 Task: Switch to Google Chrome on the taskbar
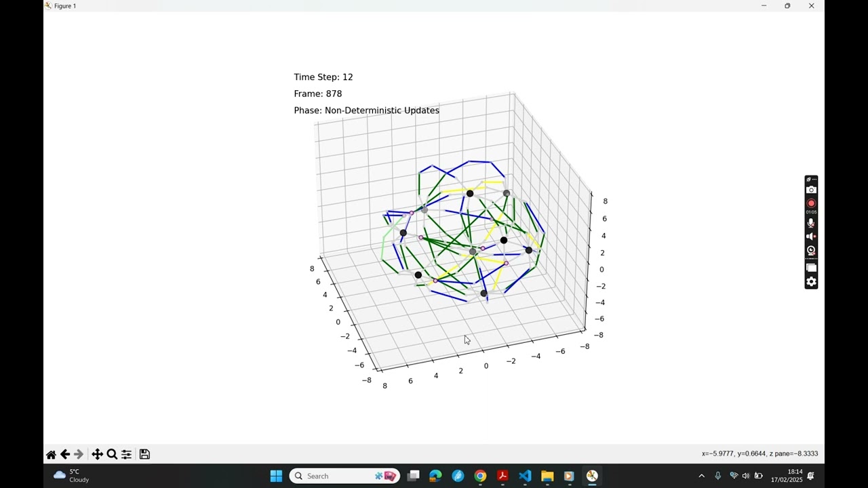pyautogui.click(x=480, y=476)
